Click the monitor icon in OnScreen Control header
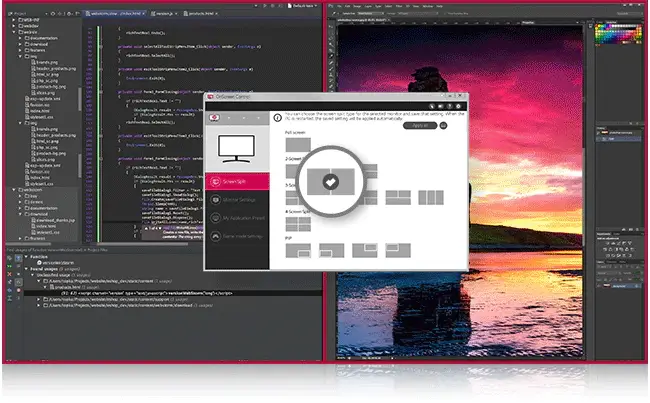 [440, 107]
